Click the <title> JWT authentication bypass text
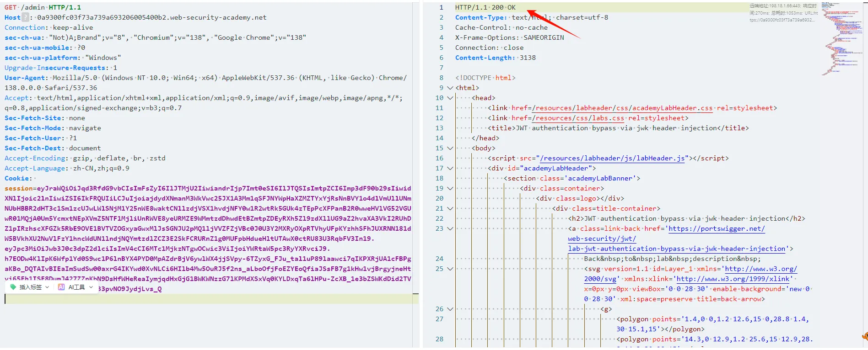868x350 pixels. 618,128
